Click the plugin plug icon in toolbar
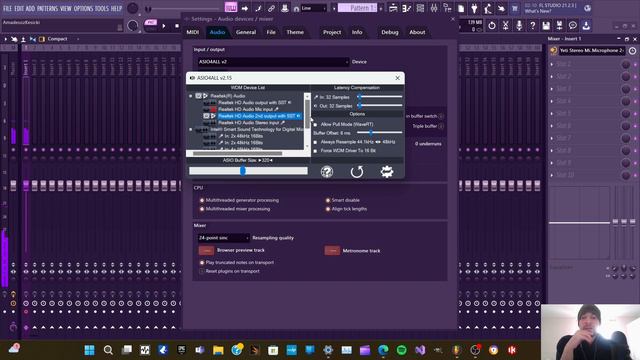Screen dimensions: 640x360 tap(474, 8)
